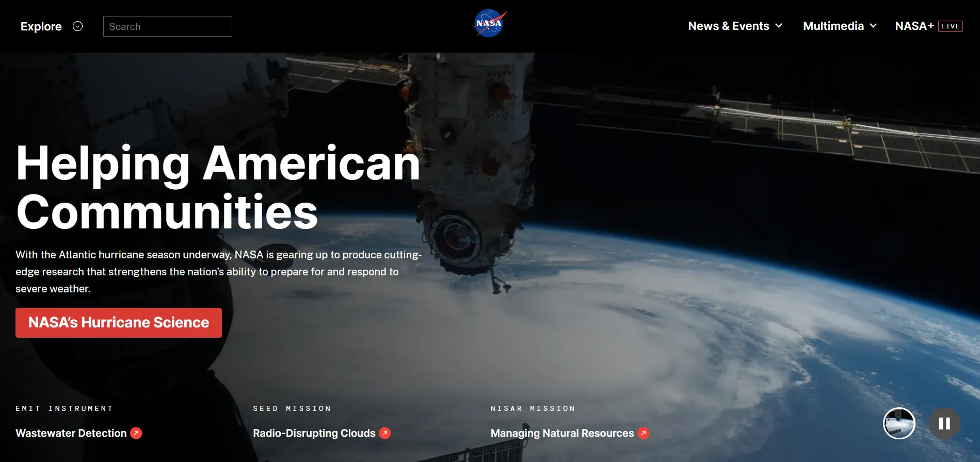Click the EMIT INSTRUMENT label
Screen dimensions: 980x462
pos(64,408)
